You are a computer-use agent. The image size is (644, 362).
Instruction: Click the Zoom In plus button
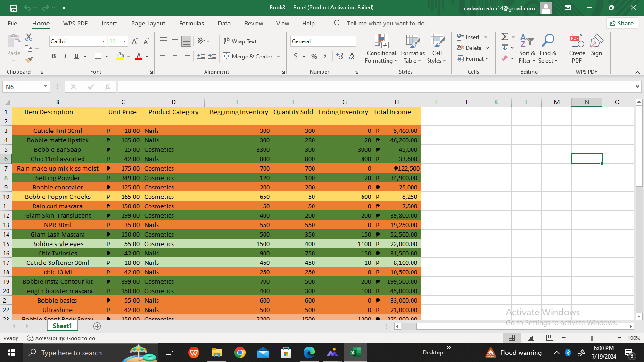coord(619,338)
